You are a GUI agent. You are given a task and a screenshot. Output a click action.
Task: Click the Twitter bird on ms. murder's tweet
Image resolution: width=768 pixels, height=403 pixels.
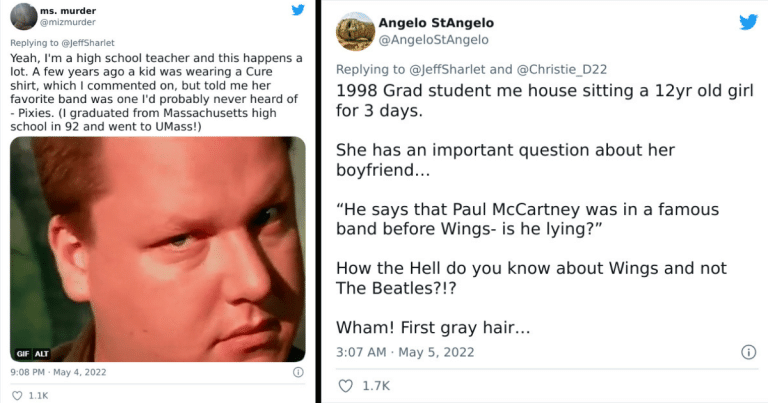pyautogui.click(x=297, y=11)
